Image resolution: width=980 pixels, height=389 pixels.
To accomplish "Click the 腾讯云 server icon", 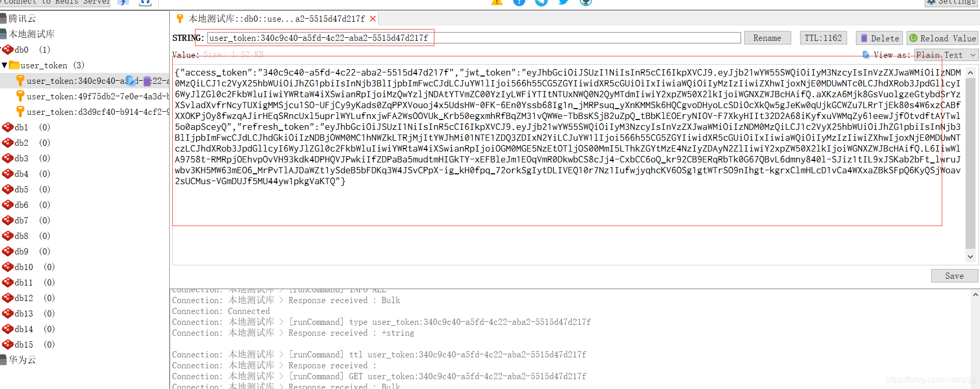I will coord(3,19).
